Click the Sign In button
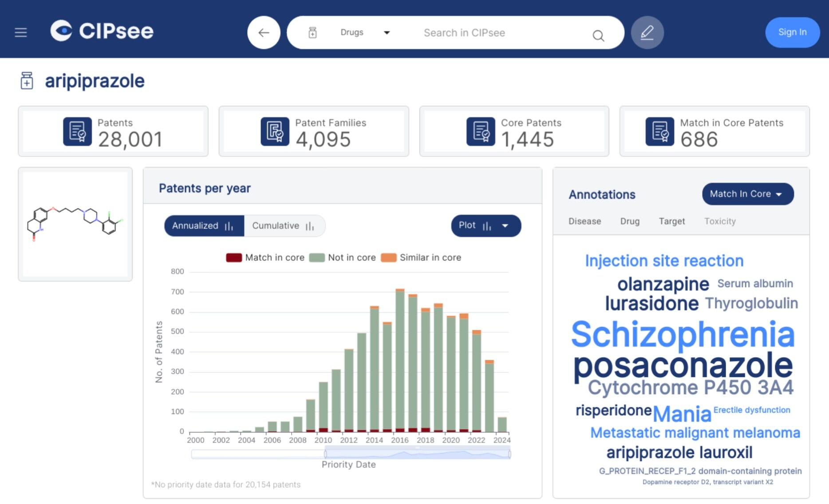829x504 pixels. [792, 32]
